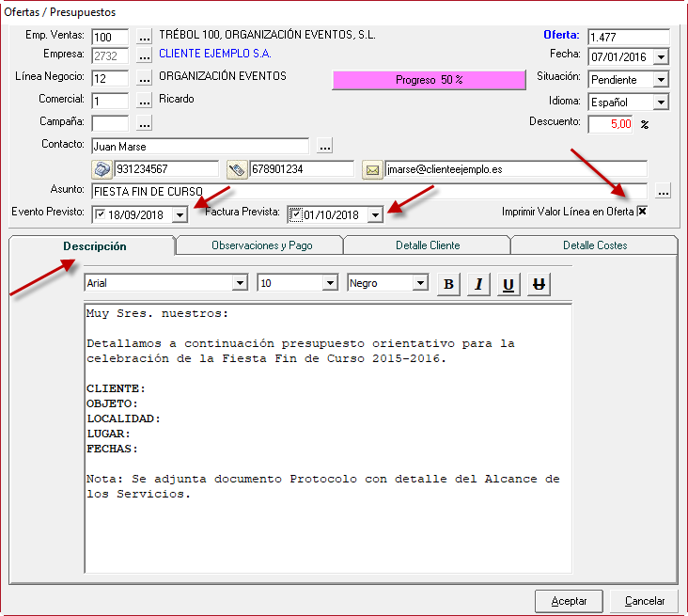Uncheck Imprimir Valor Línea en Oferta
Screen dimensions: 688x616
pyautogui.click(x=642, y=212)
